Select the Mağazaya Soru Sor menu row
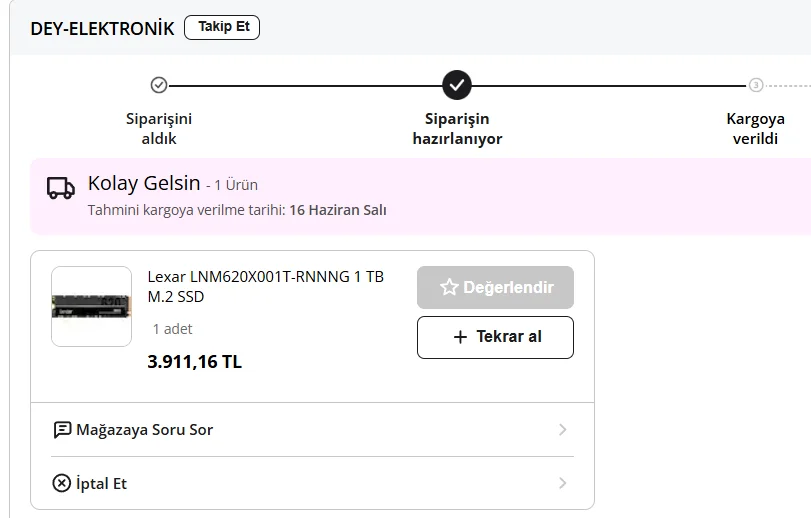811x518 pixels. click(x=312, y=430)
